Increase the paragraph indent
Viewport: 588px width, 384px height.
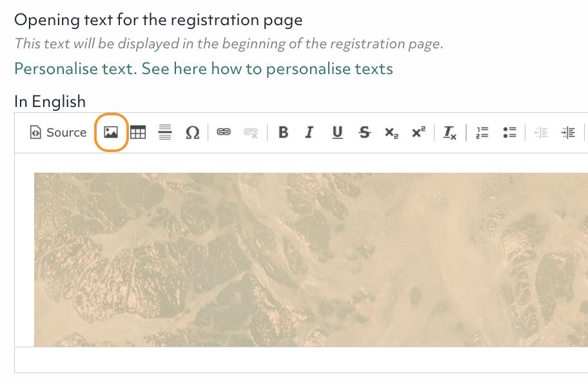[x=569, y=132]
